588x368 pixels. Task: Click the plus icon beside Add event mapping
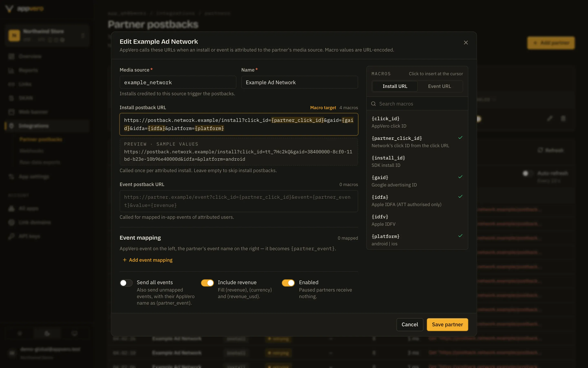coord(125,260)
